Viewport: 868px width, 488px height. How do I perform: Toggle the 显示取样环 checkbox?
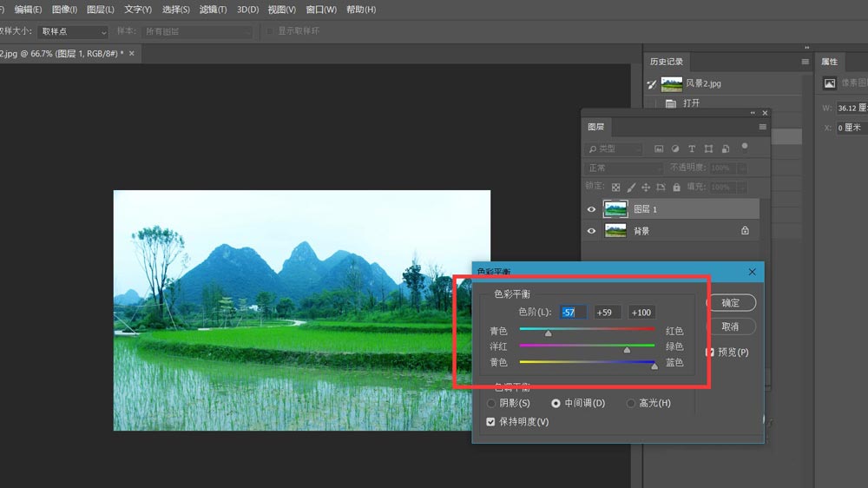(x=270, y=31)
